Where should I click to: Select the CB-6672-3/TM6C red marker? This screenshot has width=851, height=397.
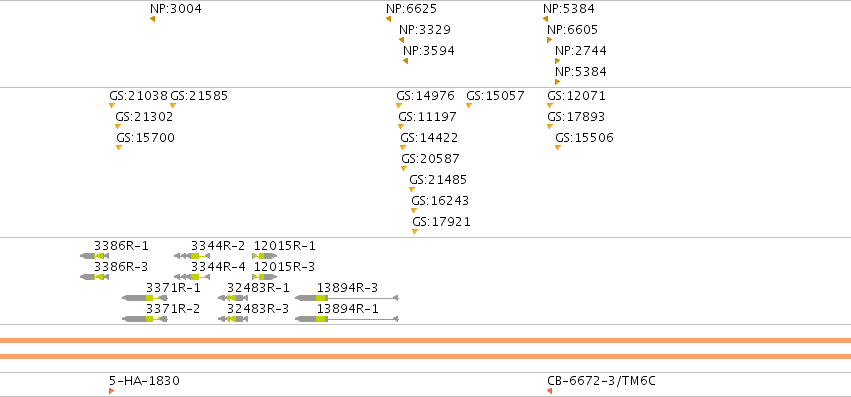point(550,391)
